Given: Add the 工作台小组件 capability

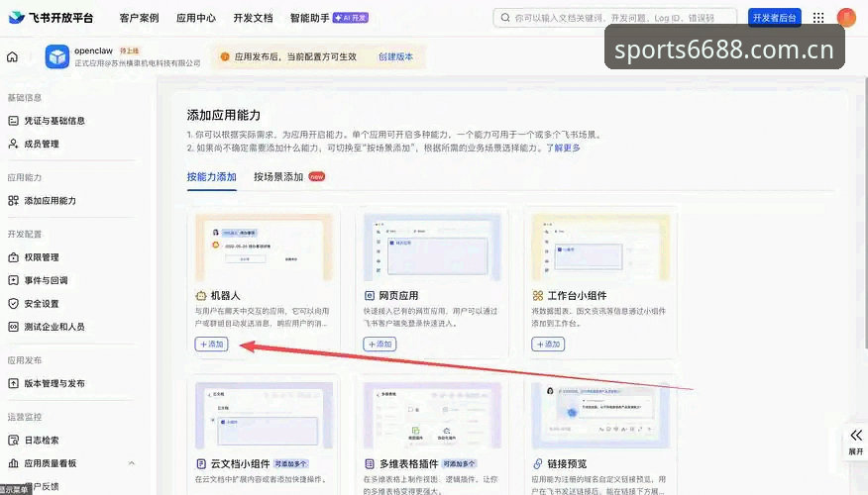Looking at the screenshot, I should coord(548,344).
